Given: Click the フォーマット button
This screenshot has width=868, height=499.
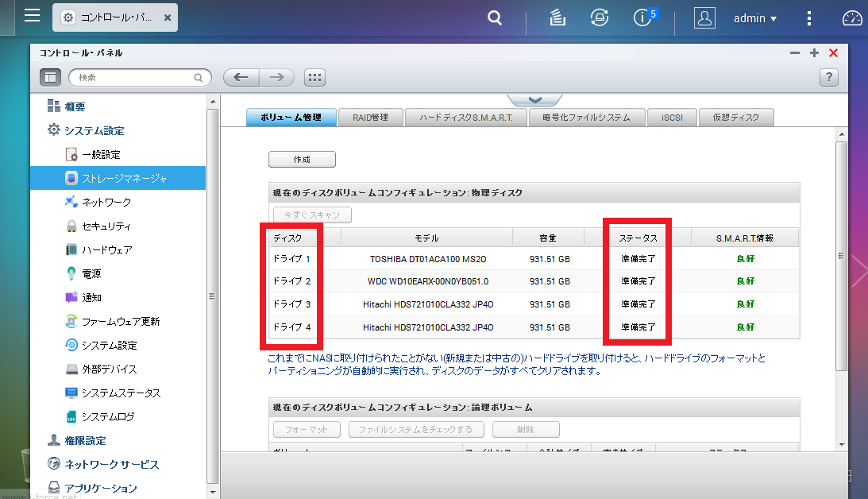Looking at the screenshot, I should click(307, 430).
